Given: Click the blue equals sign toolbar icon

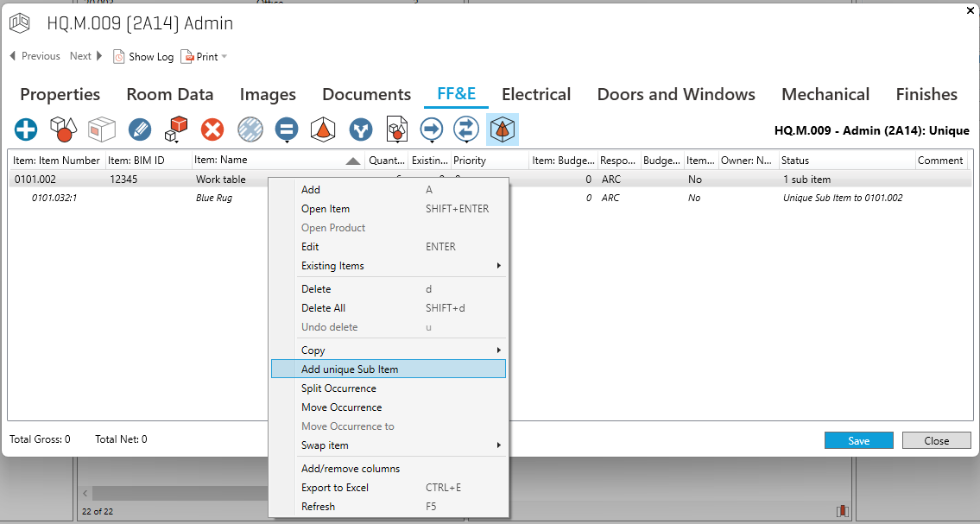Looking at the screenshot, I should tap(287, 129).
